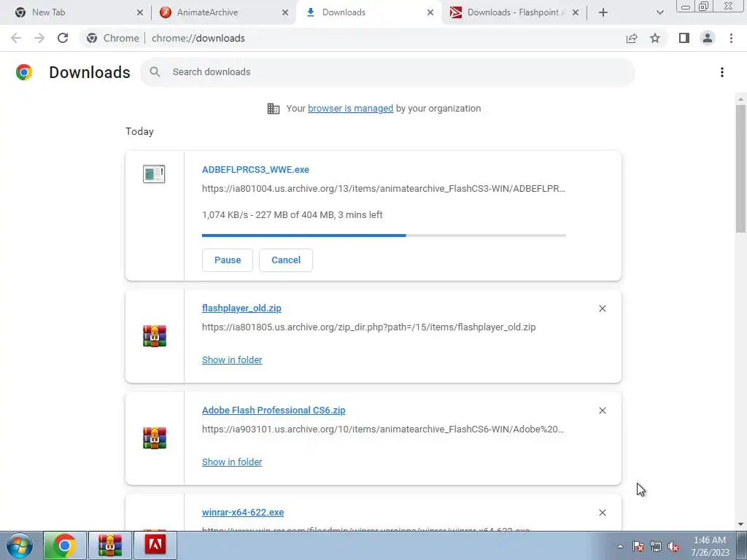Click the scrollbar down arrow
The height and width of the screenshot is (560, 747).
(x=740, y=524)
